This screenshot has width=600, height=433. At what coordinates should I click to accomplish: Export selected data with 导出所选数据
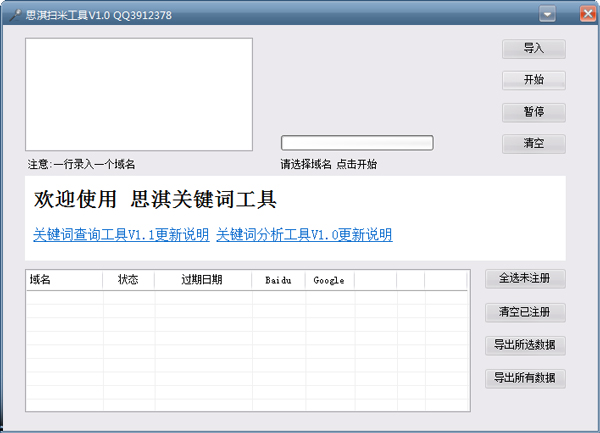coord(525,346)
